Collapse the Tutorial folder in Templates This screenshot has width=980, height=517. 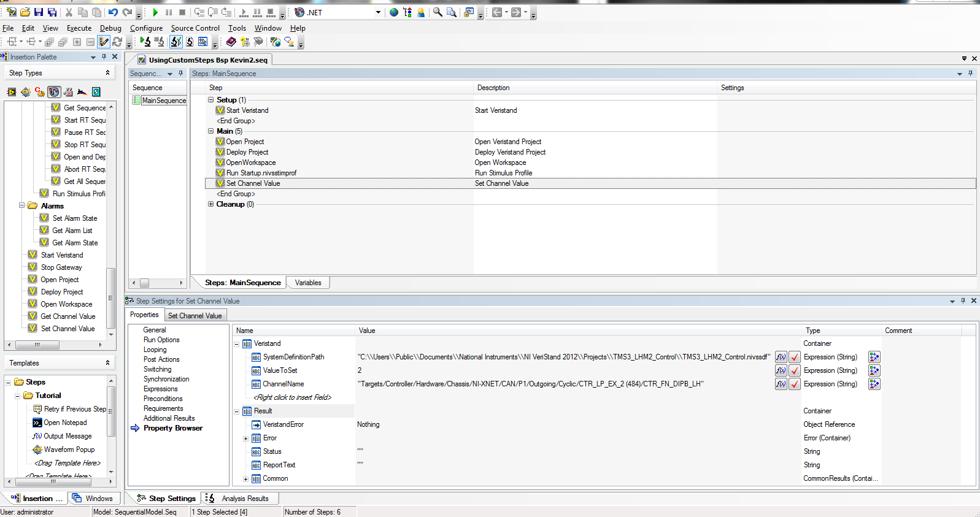coord(18,396)
